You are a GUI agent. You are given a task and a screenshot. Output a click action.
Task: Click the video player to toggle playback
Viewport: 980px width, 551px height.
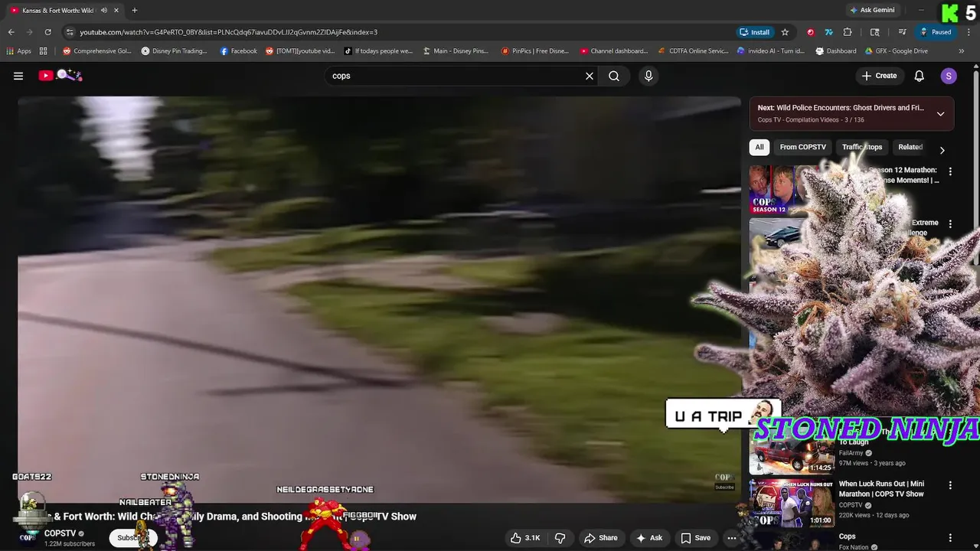click(379, 298)
